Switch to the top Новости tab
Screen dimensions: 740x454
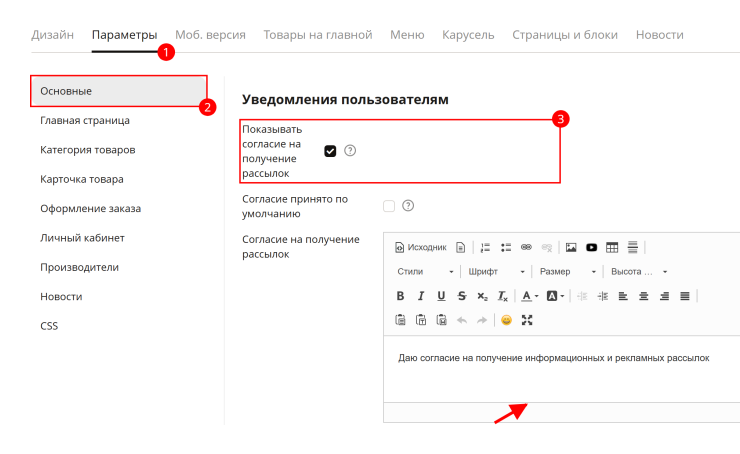pyautogui.click(x=659, y=35)
